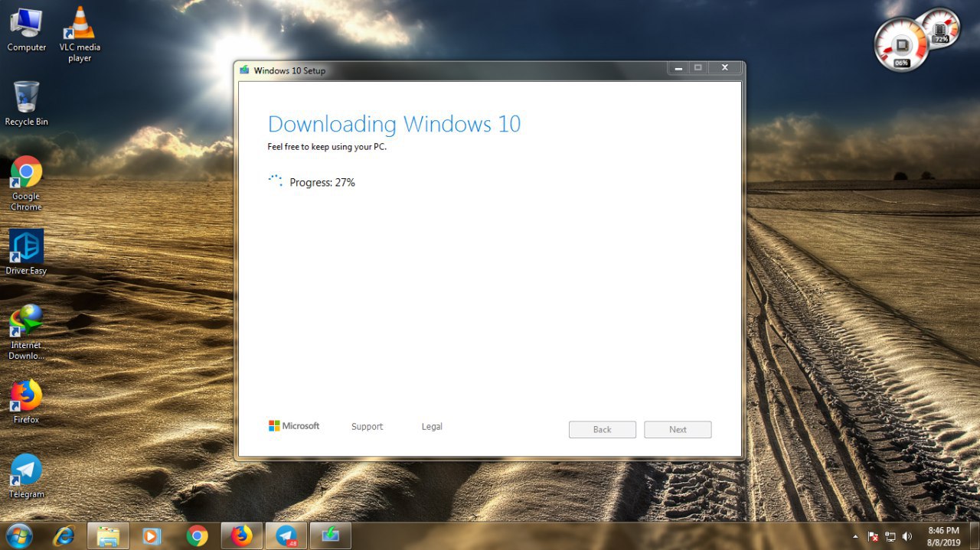Open Chrome from the taskbar
Image resolution: width=980 pixels, height=550 pixels.
[x=197, y=535]
